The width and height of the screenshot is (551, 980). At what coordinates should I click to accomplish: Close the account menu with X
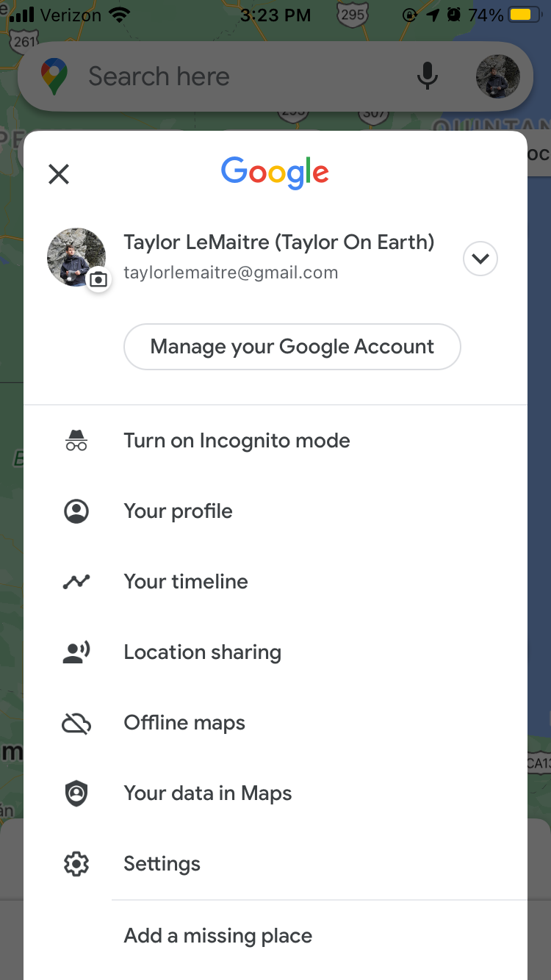59,174
